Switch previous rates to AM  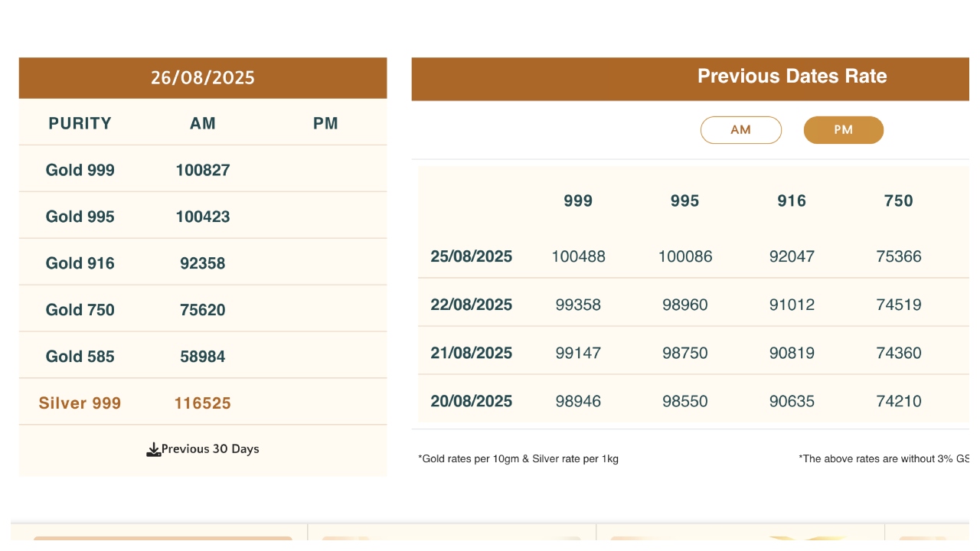740,130
